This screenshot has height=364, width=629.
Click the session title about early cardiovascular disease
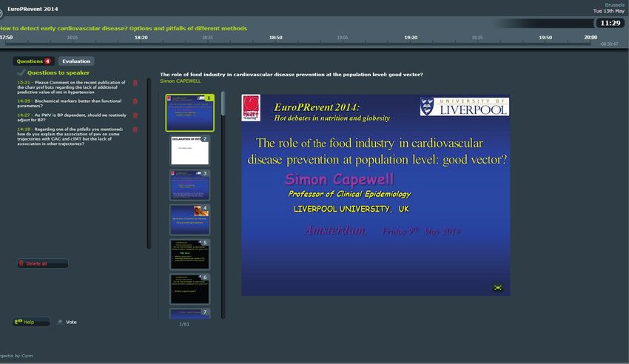(123, 28)
